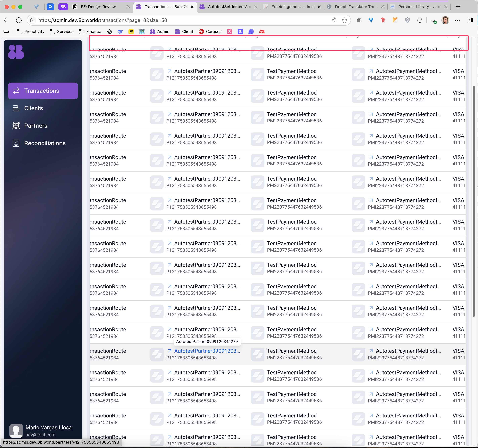
Task: Show browser downloads
Action: (x=433, y=21)
